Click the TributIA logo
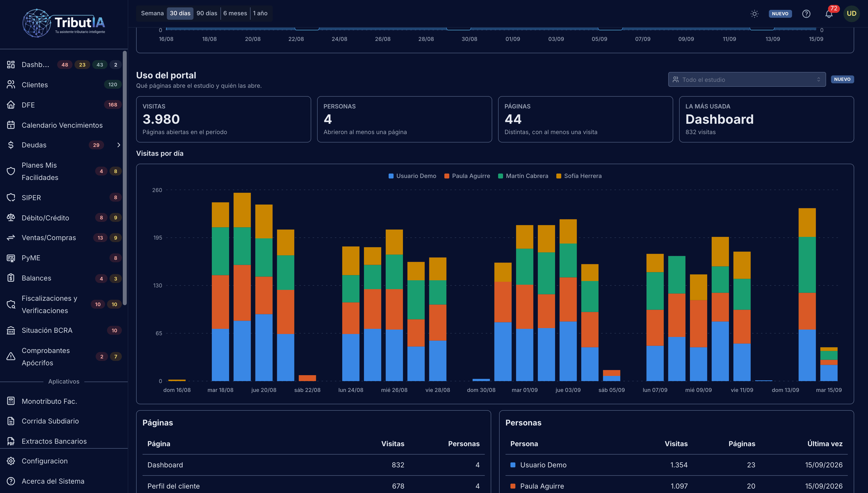This screenshot has width=868, height=493. pyautogui.click(x=64, y=23)
